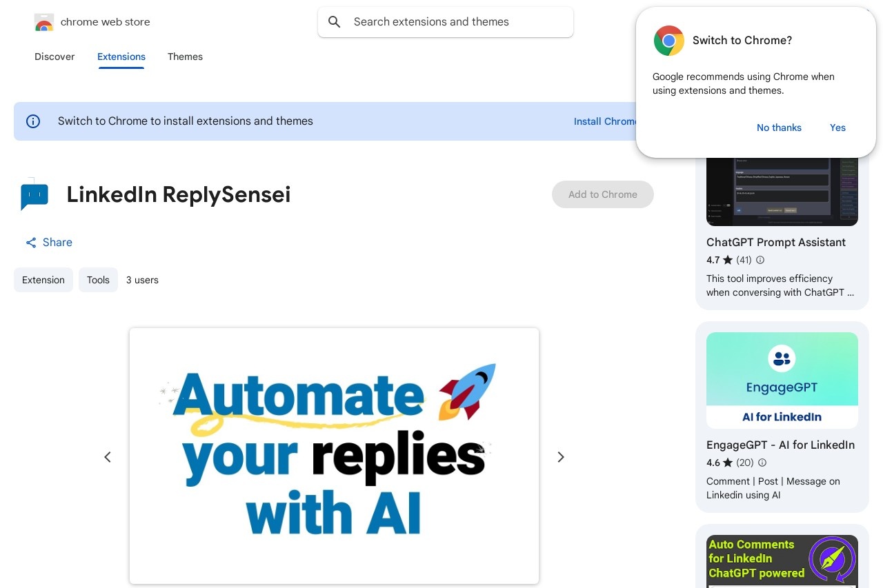Click the Add to Chrome button
The width and height of the screenshot is (883, 588).
pyautogui.click(x=603, y=194)
